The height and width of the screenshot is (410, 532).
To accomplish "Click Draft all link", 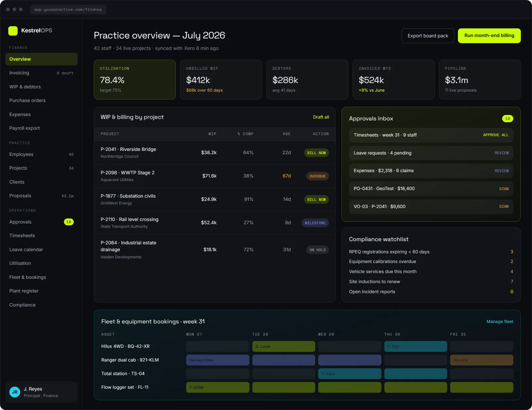I will tap(321, 117).
